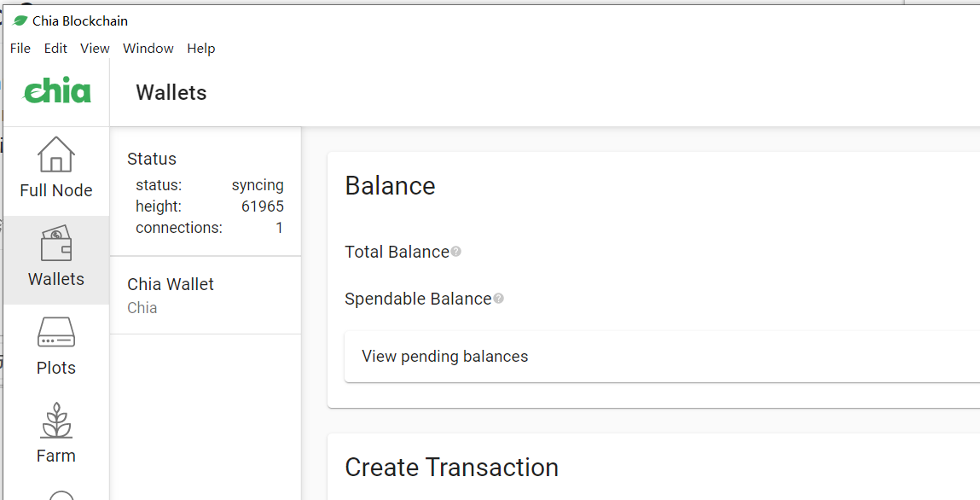Viewport: 980px width, 500px height.
Task: Open the Window menu
Action: click(148, 49)
